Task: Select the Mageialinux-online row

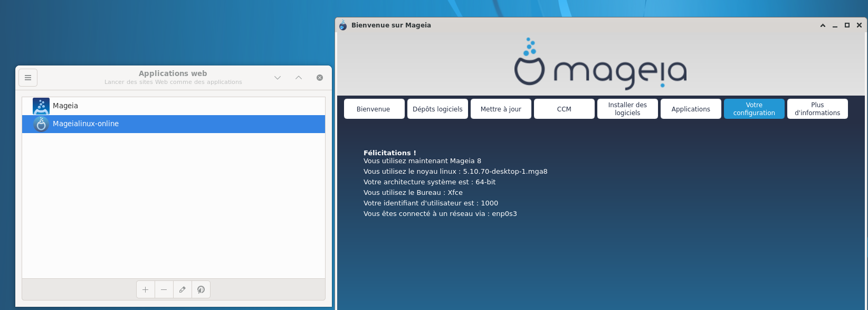Action: 174,124
